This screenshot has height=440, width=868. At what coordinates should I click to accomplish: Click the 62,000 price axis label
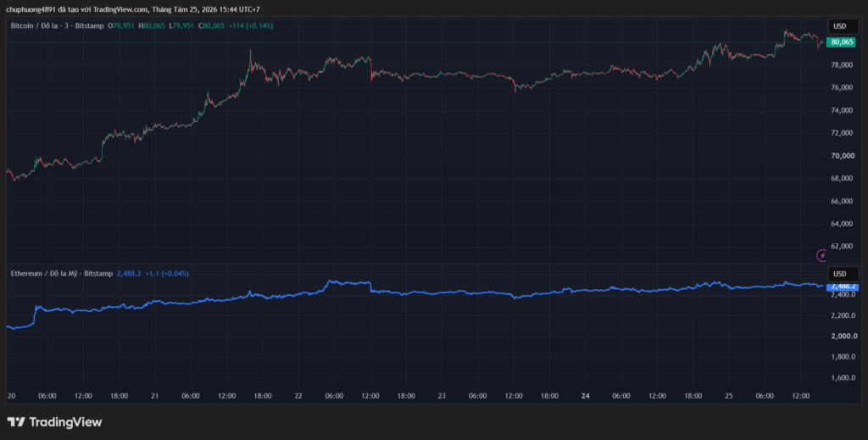tap(843, 247)
